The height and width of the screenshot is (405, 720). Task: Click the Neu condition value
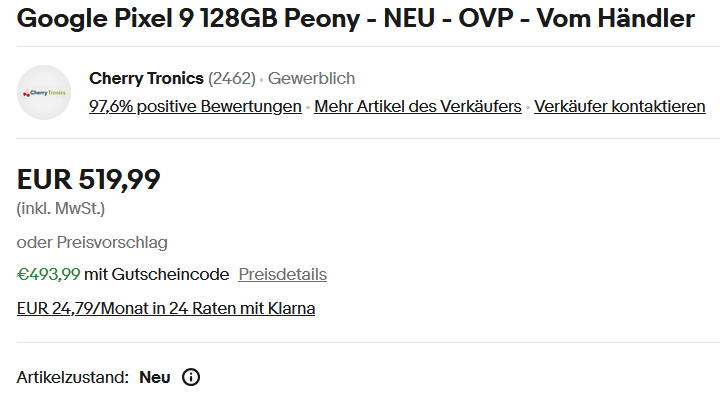155,377
